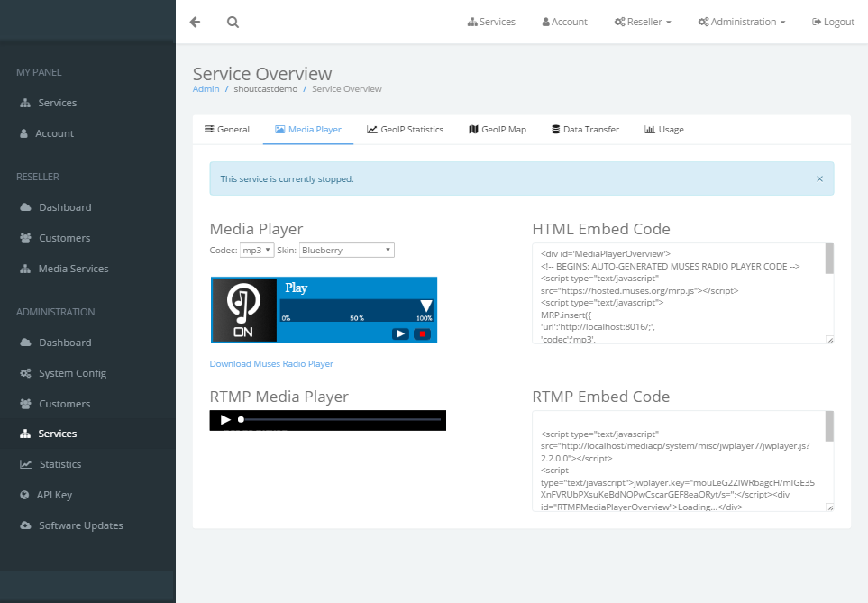Click the 'RTMP Media Player' heading
The width and height of the screenshot is (868, 603).
[279, 397]
